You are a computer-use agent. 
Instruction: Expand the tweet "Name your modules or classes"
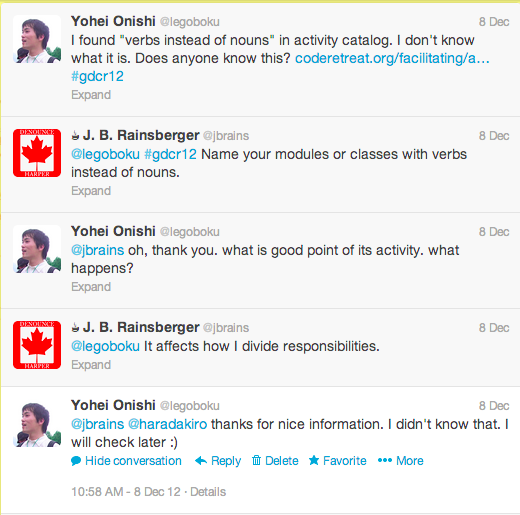click(91, 191)
